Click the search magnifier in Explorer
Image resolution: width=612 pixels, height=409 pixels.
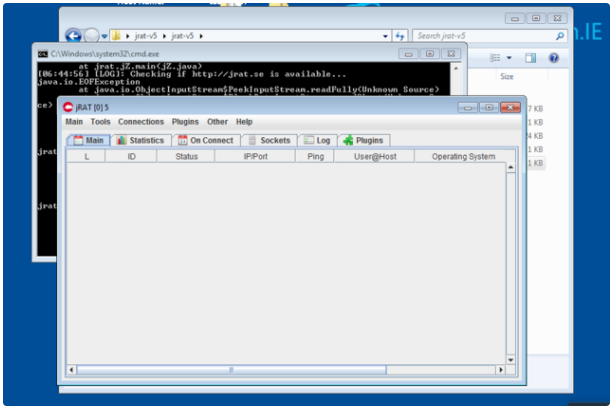(559, 36)
